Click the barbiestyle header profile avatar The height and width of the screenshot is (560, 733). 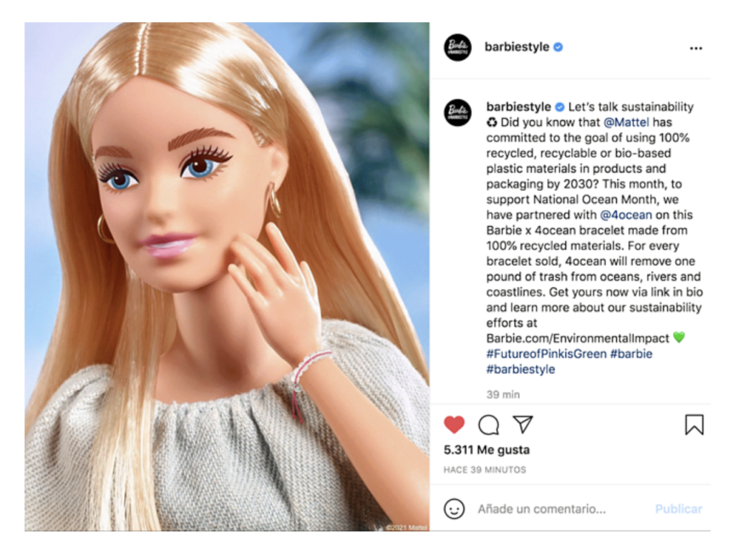(457, 47)
